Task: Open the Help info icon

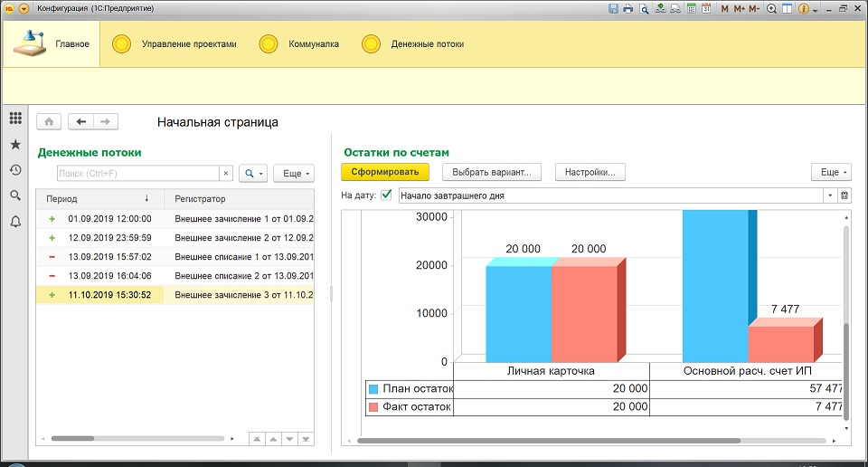Action: tap(803, 8)
